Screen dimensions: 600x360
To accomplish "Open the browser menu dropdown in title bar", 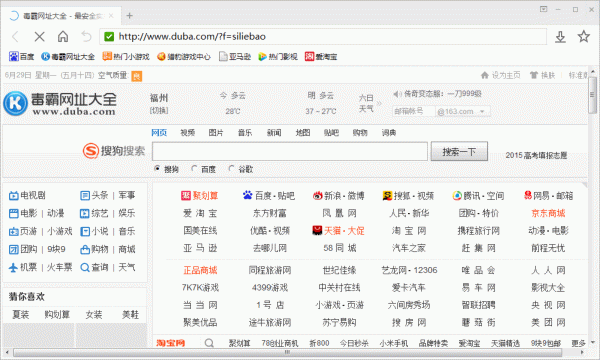I will [x=543, y=9].
